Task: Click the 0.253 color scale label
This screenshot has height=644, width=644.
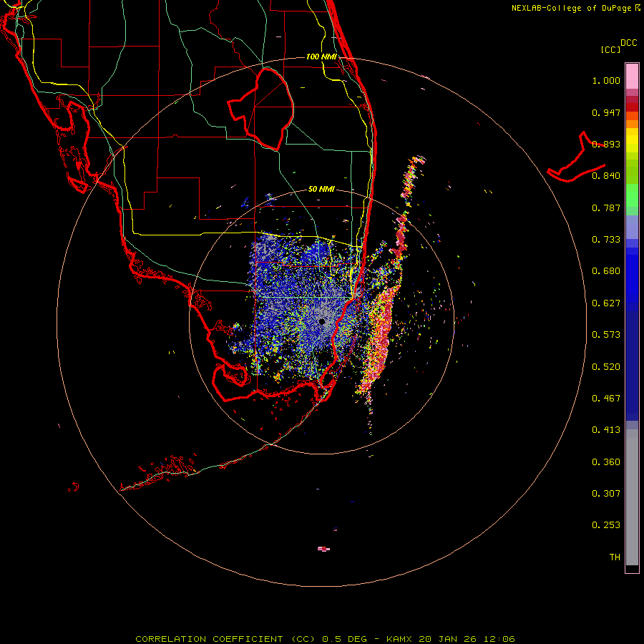Action: click(x=606, y=525)
